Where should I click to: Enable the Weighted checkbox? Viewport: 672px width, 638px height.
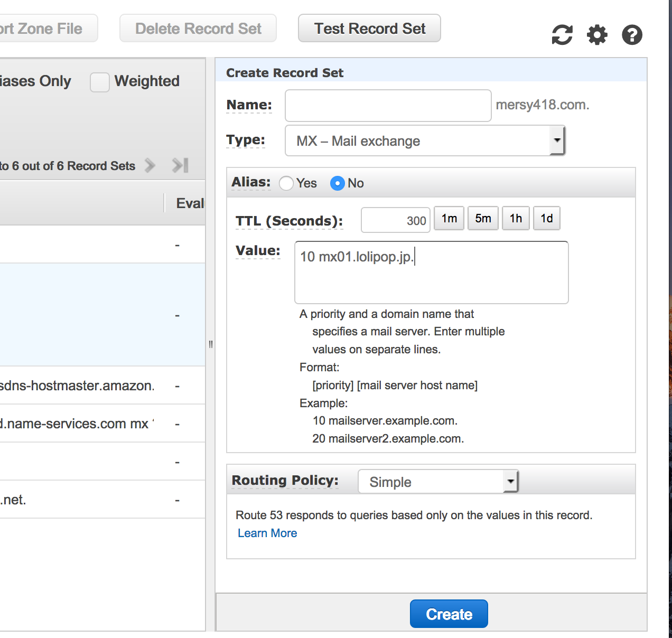point(100,82)
